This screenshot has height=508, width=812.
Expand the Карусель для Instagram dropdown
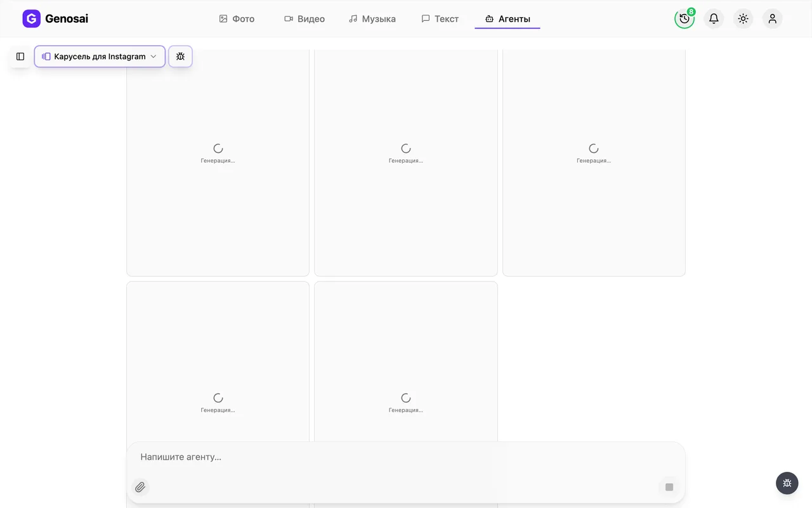tap(100, 57)
